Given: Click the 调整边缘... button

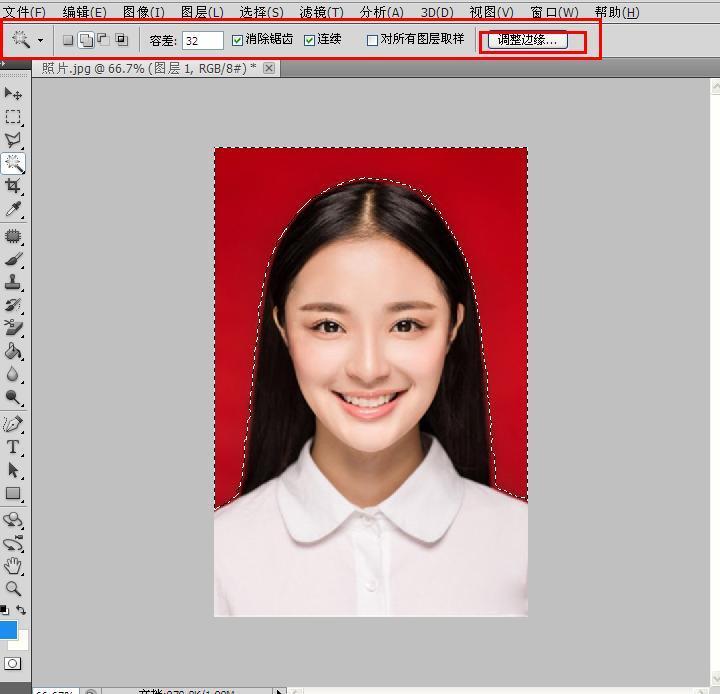Looking at the screenshot, I should [527, 40].
